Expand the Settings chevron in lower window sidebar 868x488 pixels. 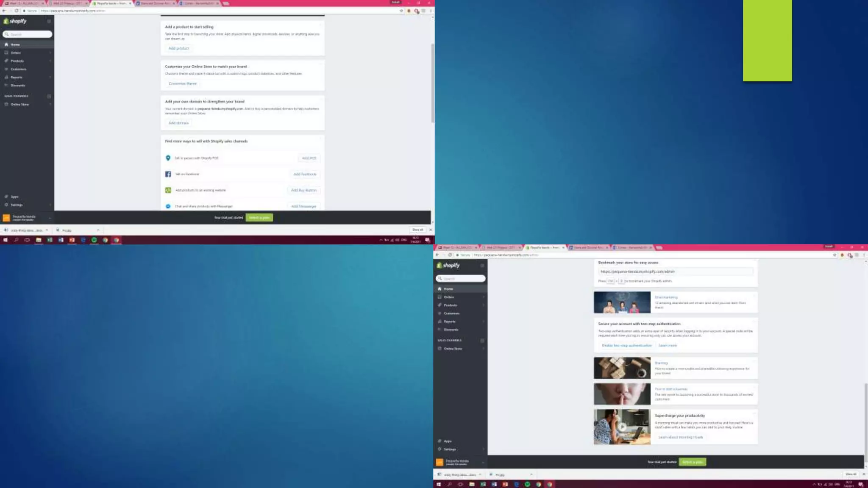[x=483, y=449]
